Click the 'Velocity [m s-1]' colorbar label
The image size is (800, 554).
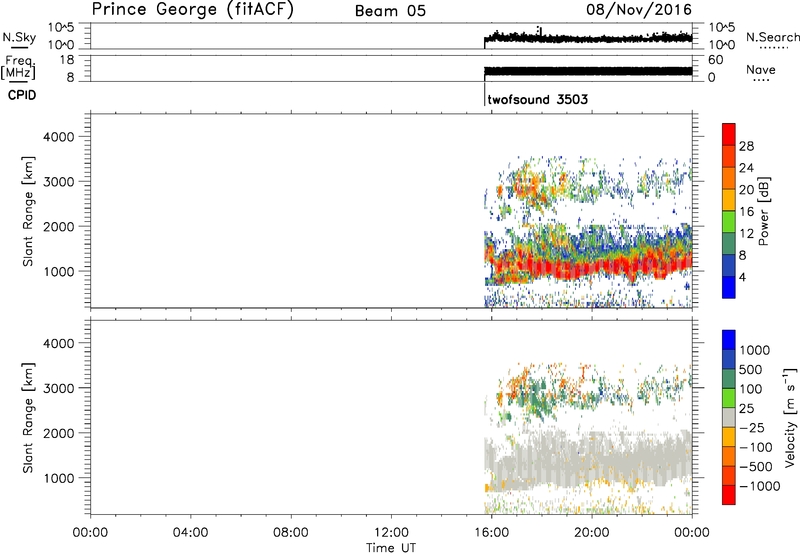click(790, 417)
